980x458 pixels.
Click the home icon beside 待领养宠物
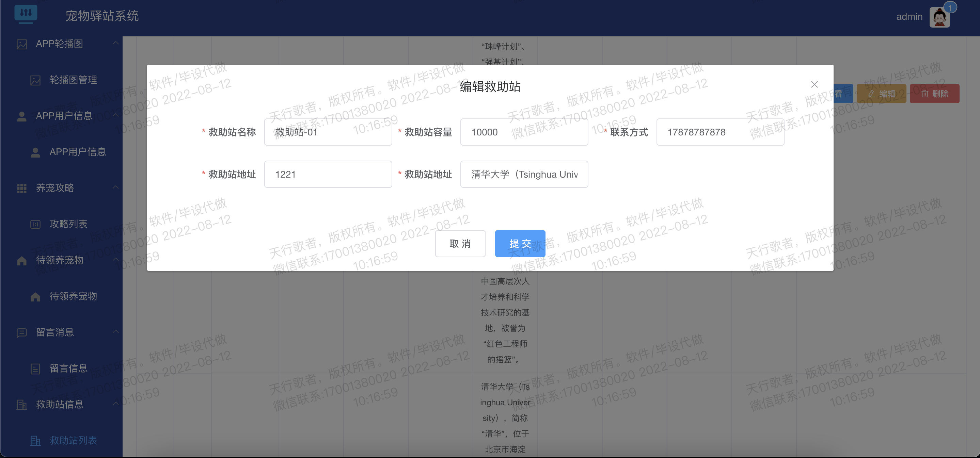point(21,260)
